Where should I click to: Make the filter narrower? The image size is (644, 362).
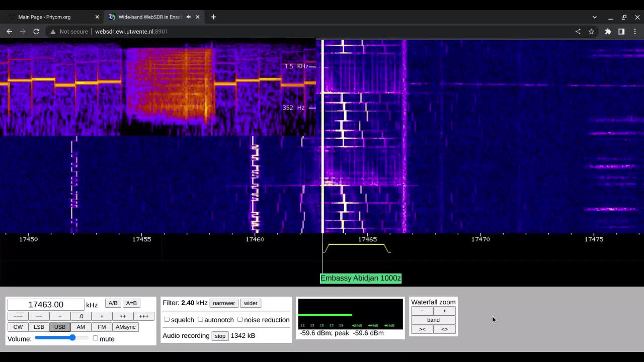tap(224, 303)
